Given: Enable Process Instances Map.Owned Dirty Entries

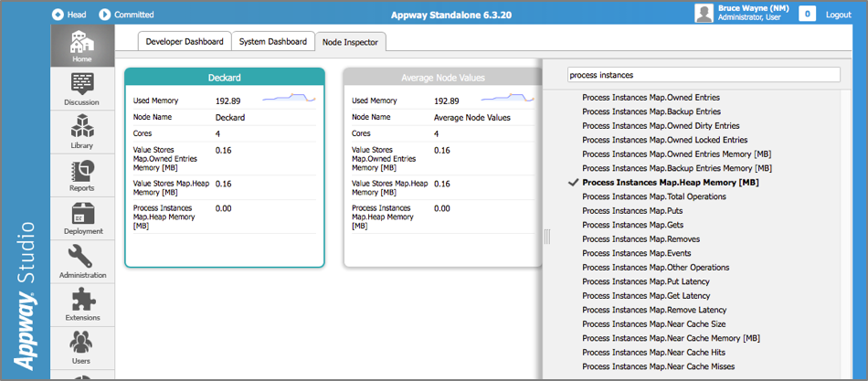Looking at the screenshot, I should [x=661, y=126].
